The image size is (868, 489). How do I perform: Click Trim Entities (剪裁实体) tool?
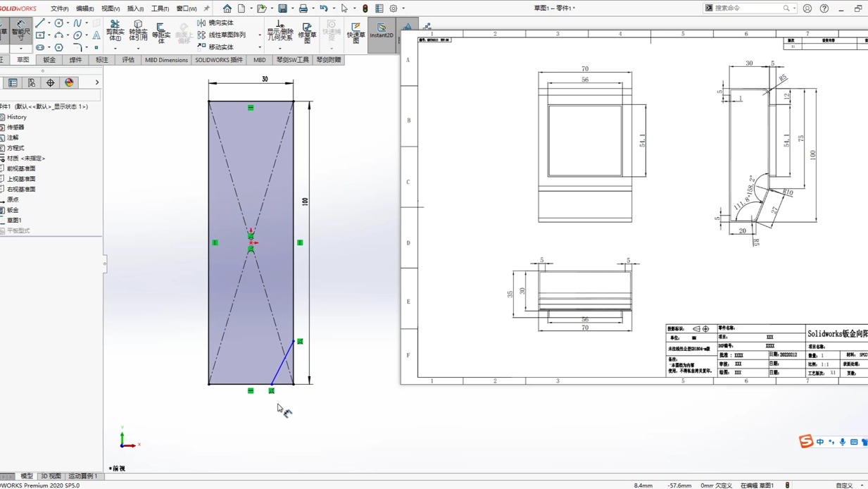(x=115, y=30)
